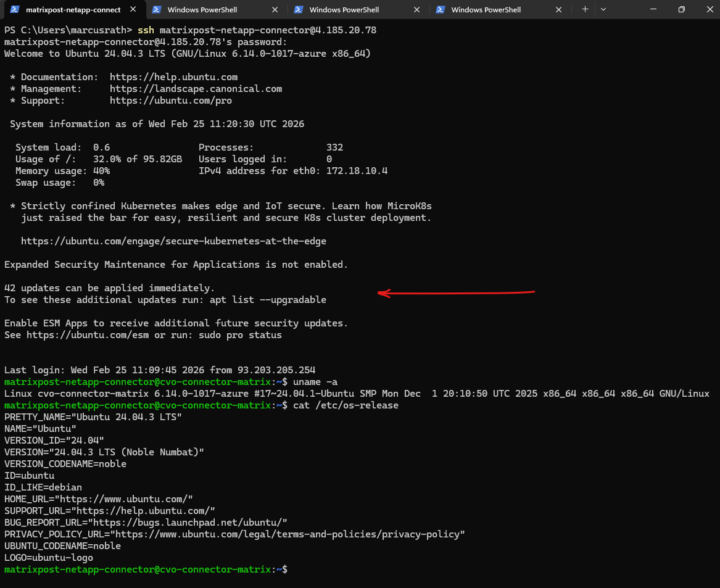720x588 pixels.
Task: Close the matrixpost-netapp-connect tab
Action: (133, 10)
